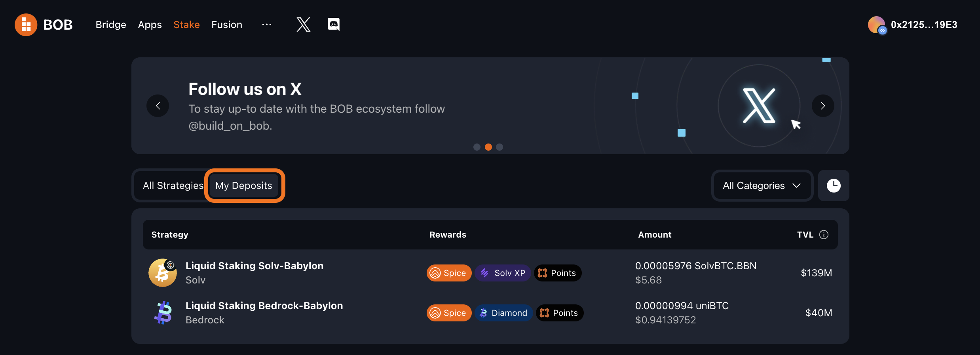Click the Bedrock provider label
The image size is (980, 355).
205,320
